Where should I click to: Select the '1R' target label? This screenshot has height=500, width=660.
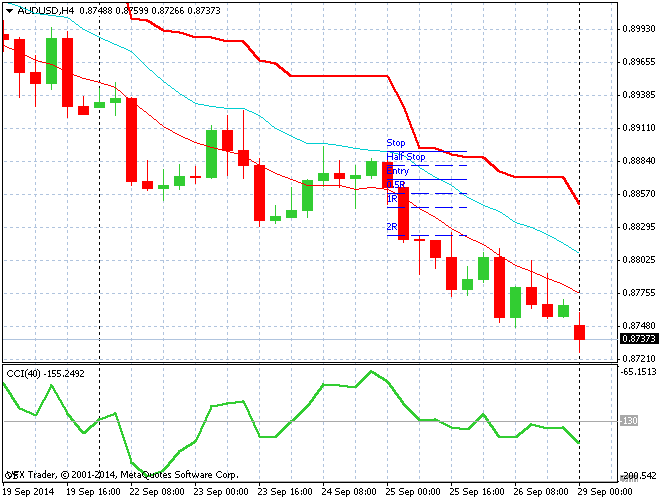[392, 198]
